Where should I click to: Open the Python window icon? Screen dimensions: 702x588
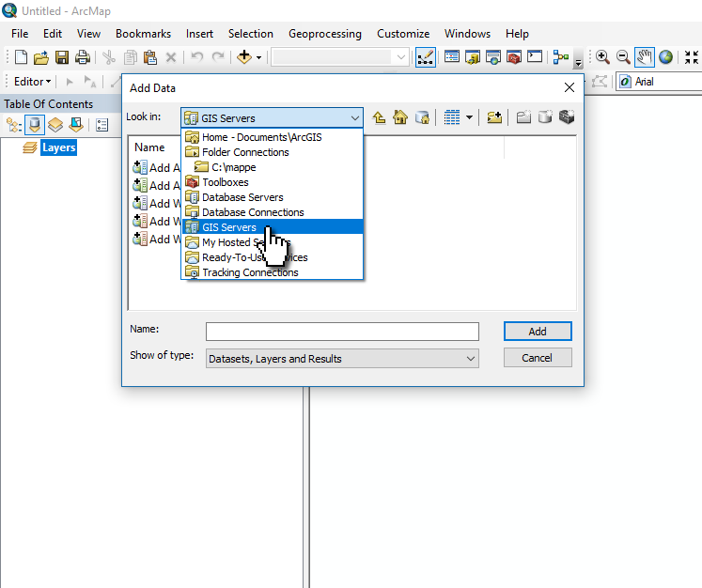pyautogui.click(x=535, y=56)
